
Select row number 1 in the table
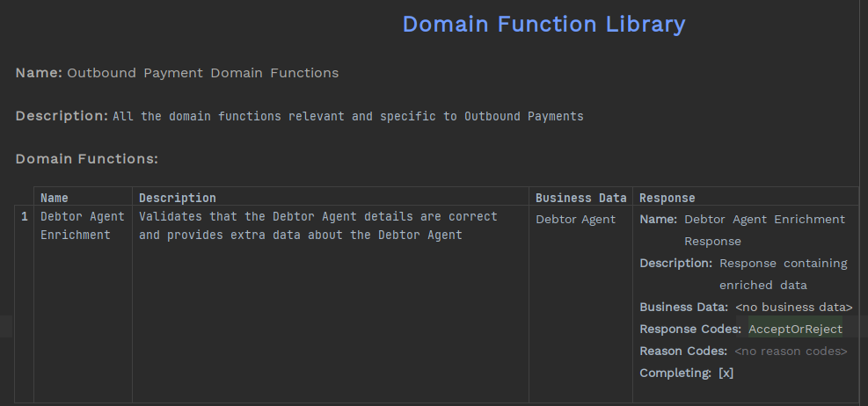(25, 217)
